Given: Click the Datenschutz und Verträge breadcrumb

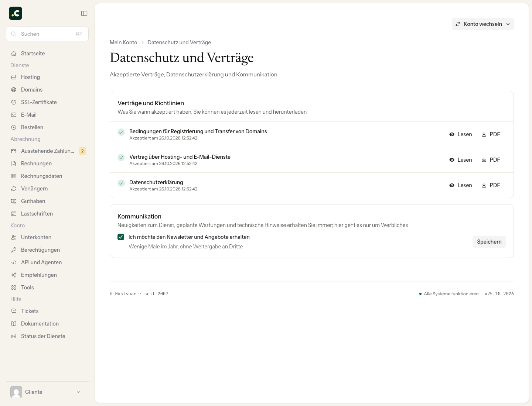Looking at the screenshot, I should click(x=179, y=42).
